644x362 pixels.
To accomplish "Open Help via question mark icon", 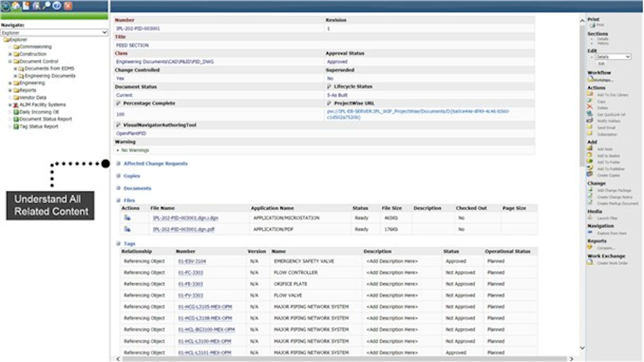I will [57, 5].
